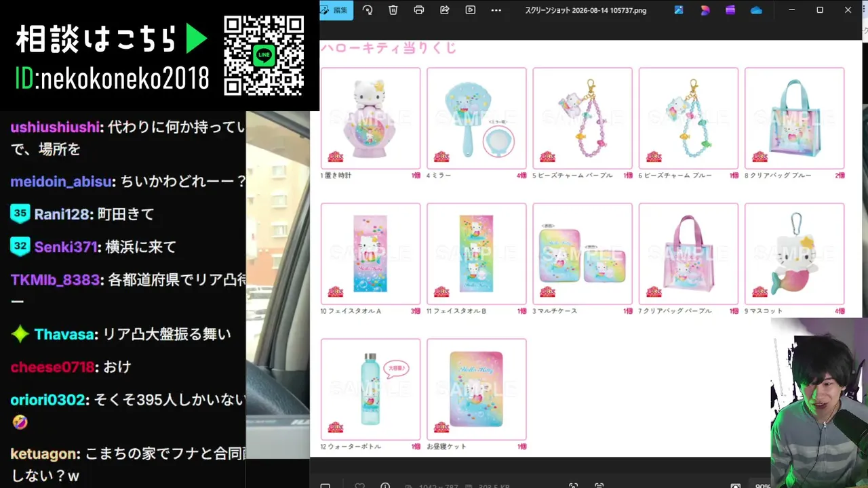Click the お昼寝ケット text label
Image resolution: width=868 pixels, height=488 pixels.
click(447, 447)
